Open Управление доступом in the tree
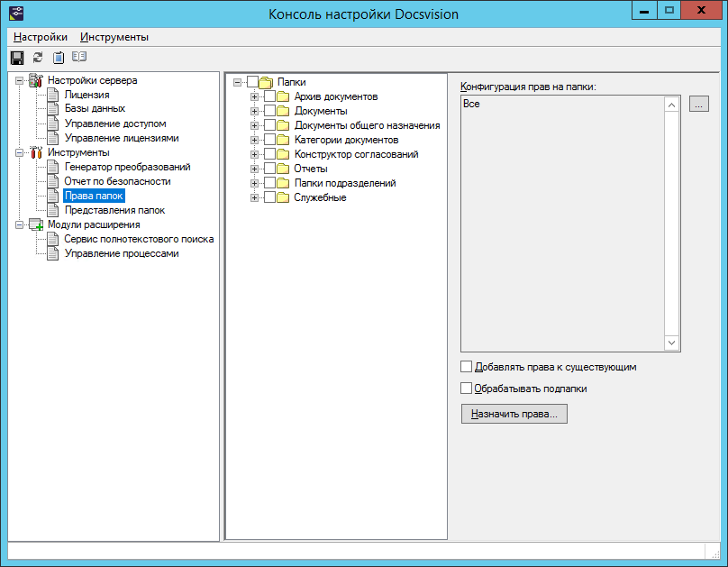Image resolution: width=728 pixels, height=567 pixels. pyautogui.click(x=115, y=123)
